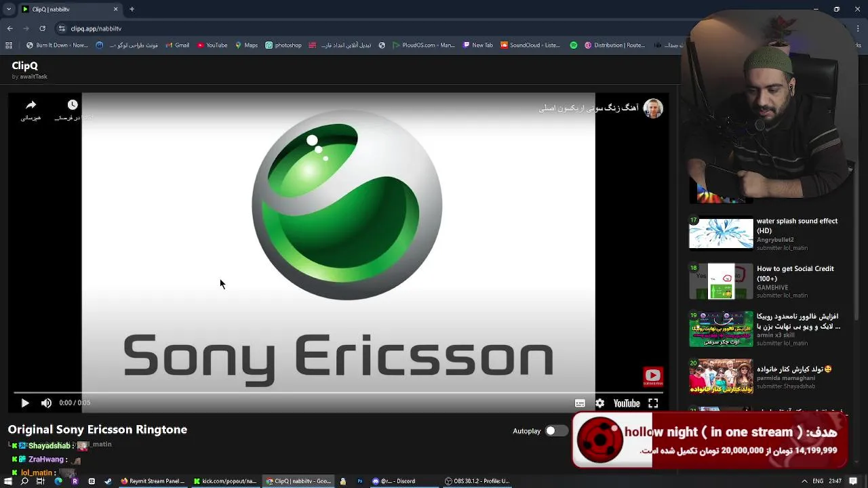Screen dimensions: 868x488
Task: Open a new browser tab
Action: click(x=132, y=9)
